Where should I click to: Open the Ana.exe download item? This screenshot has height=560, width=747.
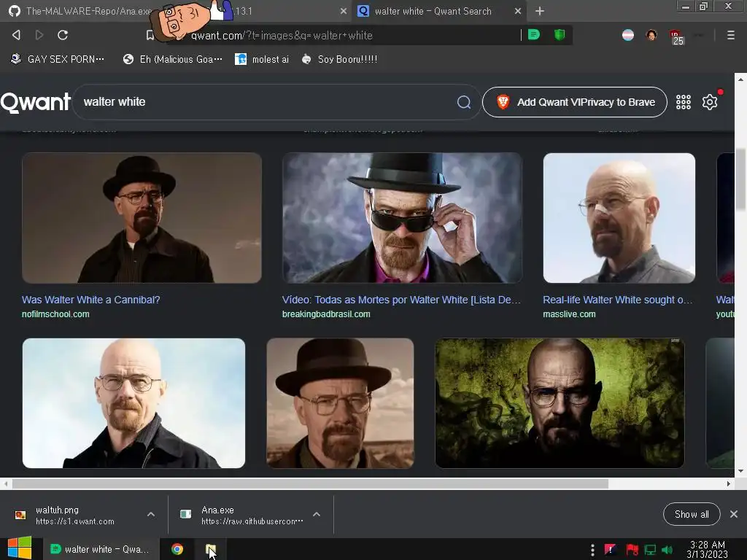coord(242,515)
